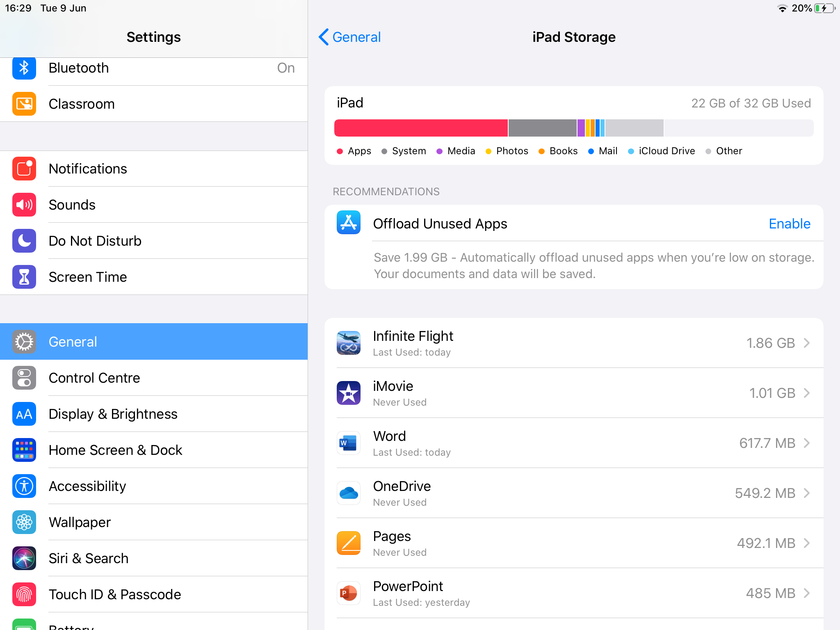Screen dimensions: 840x630
Task: Tap the Do Not Disturb moon icon
Action: tap(24, 241)
